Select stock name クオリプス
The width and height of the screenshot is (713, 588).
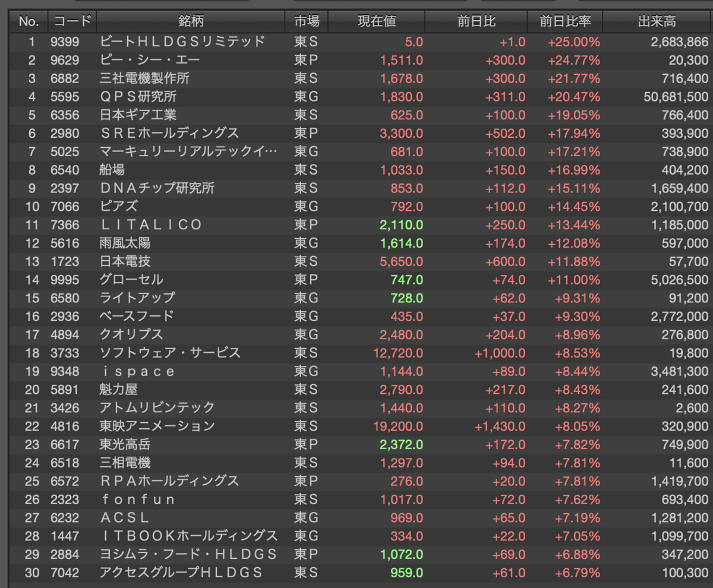pos(131,334)
